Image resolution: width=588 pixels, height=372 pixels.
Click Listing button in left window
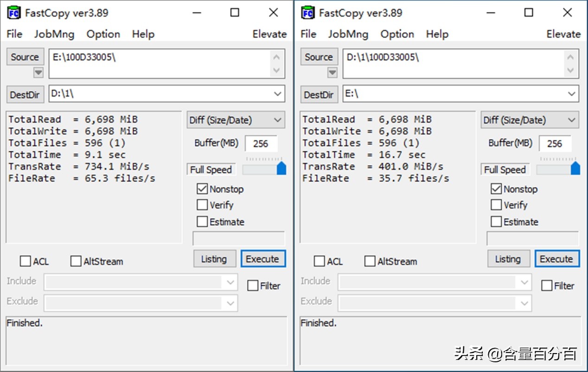point(214,259)
